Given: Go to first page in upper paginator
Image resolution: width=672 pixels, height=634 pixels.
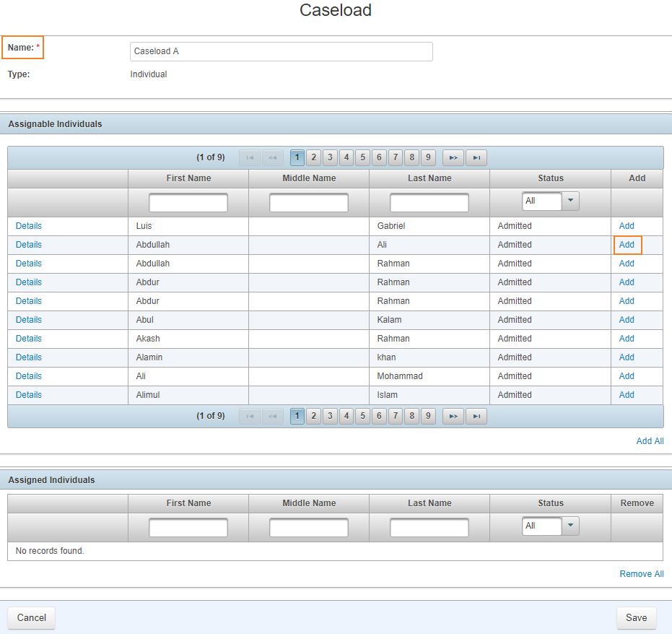Looking at the screenshot, I should [250, 157].
